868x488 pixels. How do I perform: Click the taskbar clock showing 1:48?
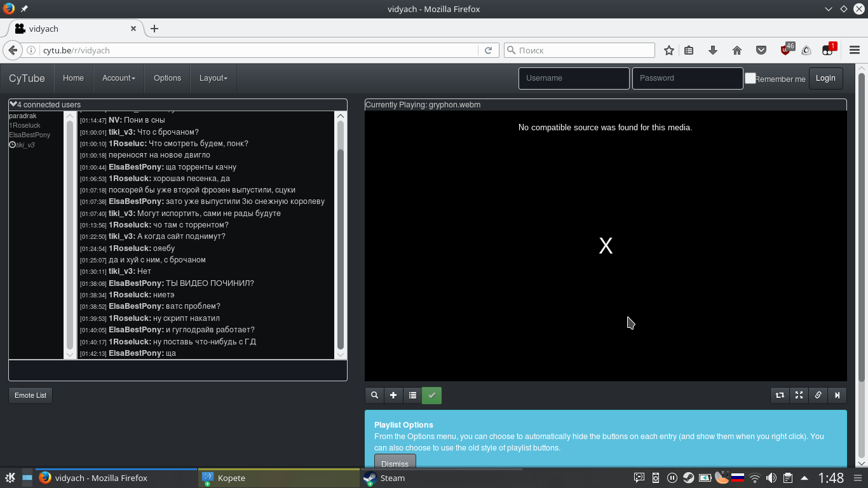831,478
